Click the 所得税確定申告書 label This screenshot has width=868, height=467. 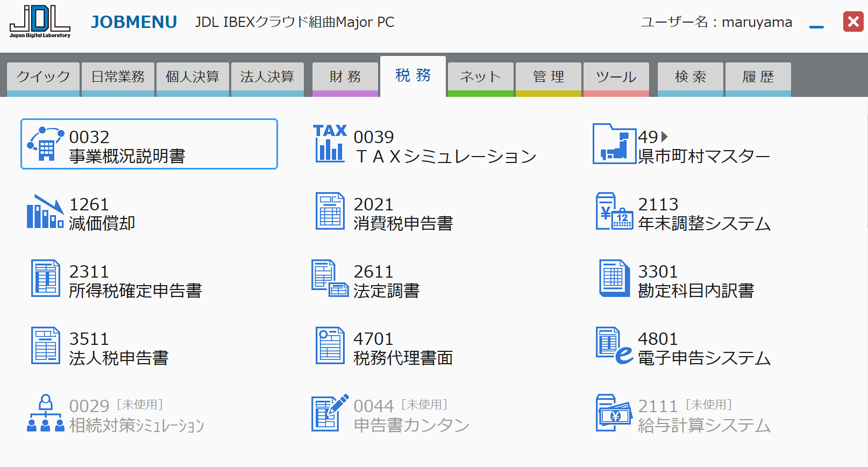(136, 291)
